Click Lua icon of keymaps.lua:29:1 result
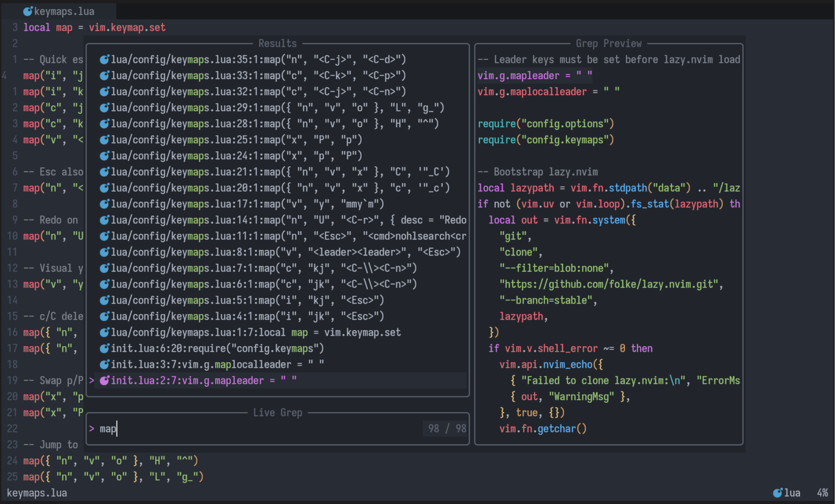Viewport: 835px width, 504px height. coord(104,108)
